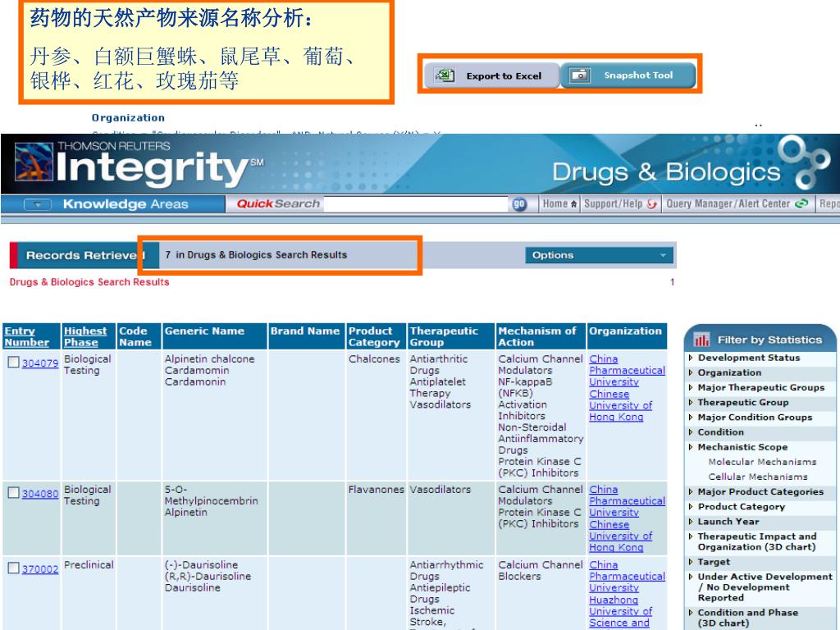Open Huazhong University of Science link
This screenshot has height=630, width=840.
pos(620,611)
